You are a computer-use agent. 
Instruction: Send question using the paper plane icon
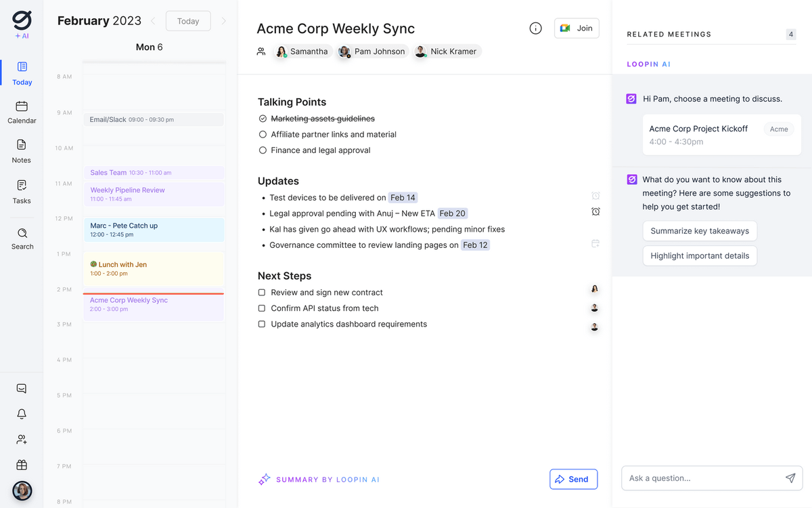tap(790, 478)
